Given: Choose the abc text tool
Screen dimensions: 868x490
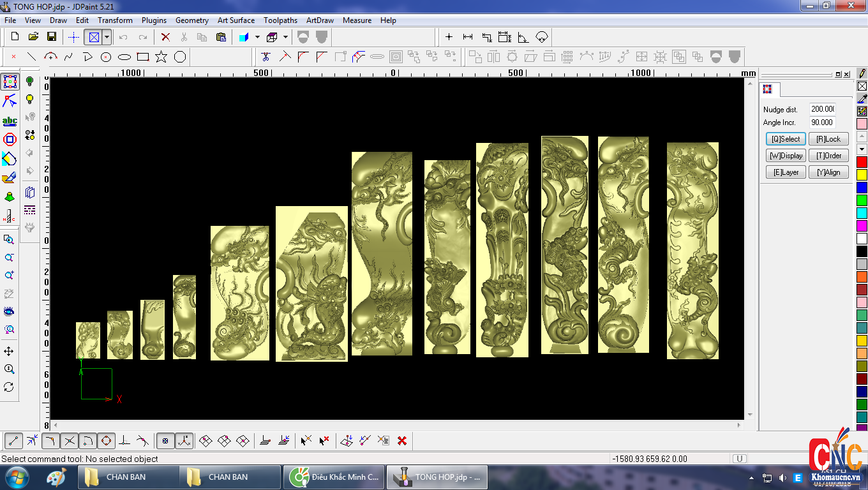Looking at the screenshot, I should click(x=10, y=121).
